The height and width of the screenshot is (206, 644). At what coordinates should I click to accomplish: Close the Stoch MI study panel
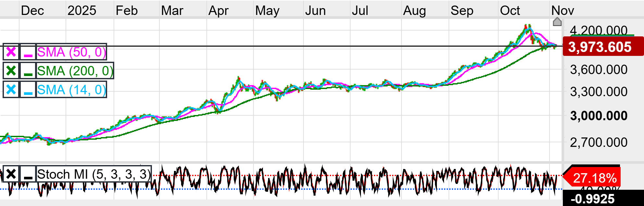coord(11,174)
